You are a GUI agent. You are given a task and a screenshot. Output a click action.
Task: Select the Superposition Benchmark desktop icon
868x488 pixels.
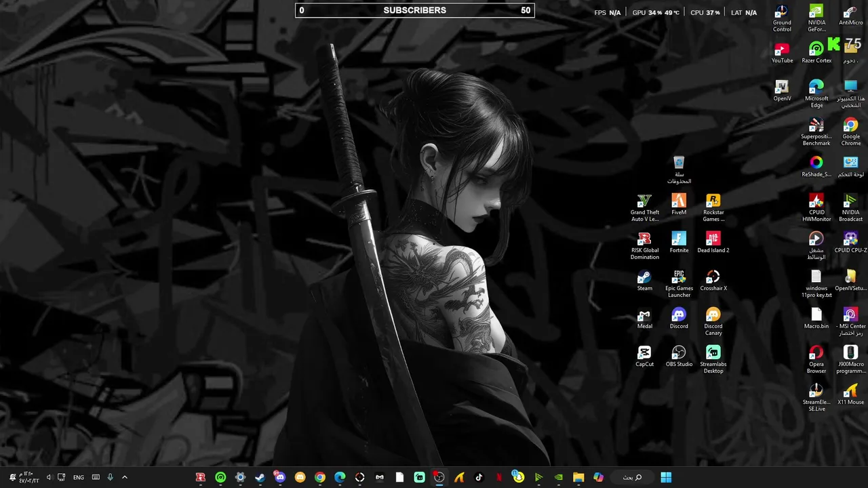[x=816, y=132]
